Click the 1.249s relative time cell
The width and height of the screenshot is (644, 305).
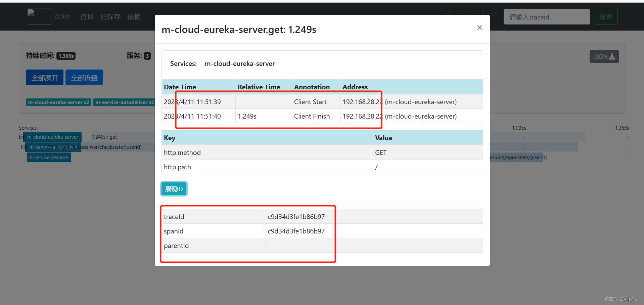tap(264, 116)
